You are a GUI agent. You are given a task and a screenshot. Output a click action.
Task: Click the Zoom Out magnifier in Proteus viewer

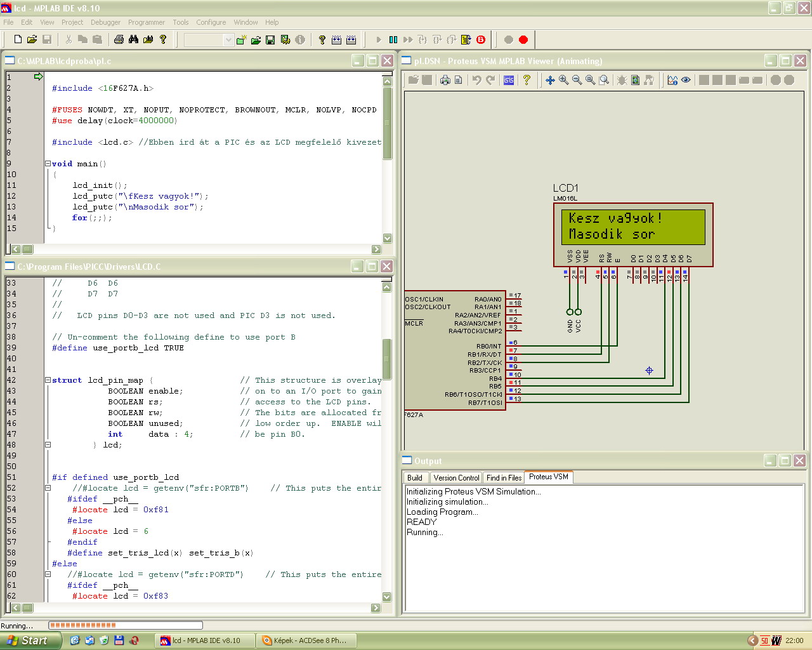click(577, 80)
